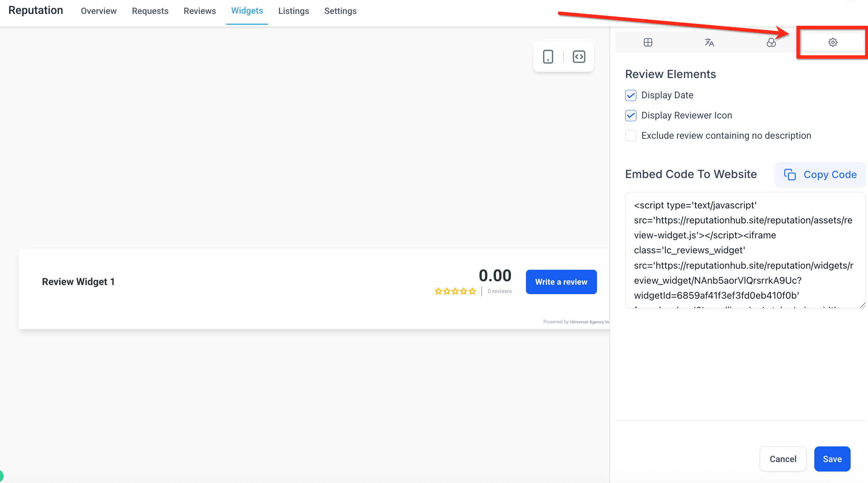Click the Cancel button

pyautogui.click(x=783, y=459)
